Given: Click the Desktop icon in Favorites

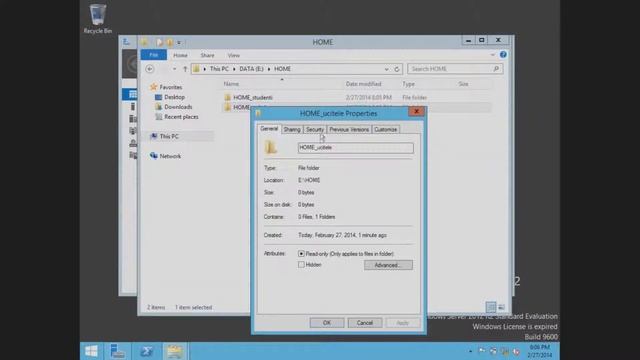Looking at the screenshot, I should 158,97.
